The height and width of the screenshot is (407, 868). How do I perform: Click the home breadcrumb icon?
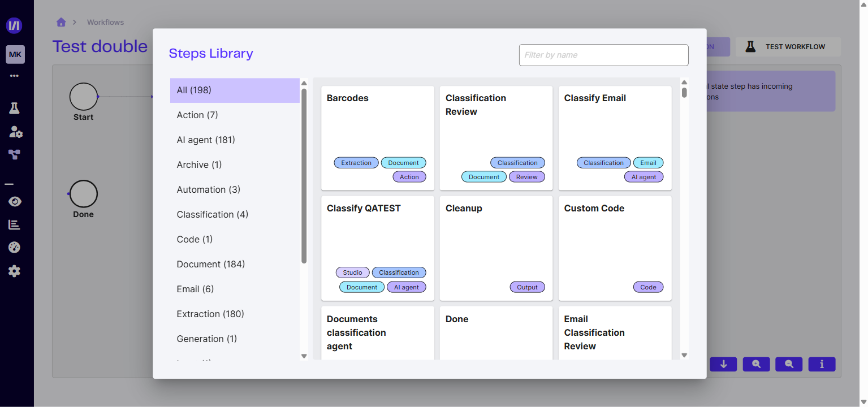(x=61, y=22)
